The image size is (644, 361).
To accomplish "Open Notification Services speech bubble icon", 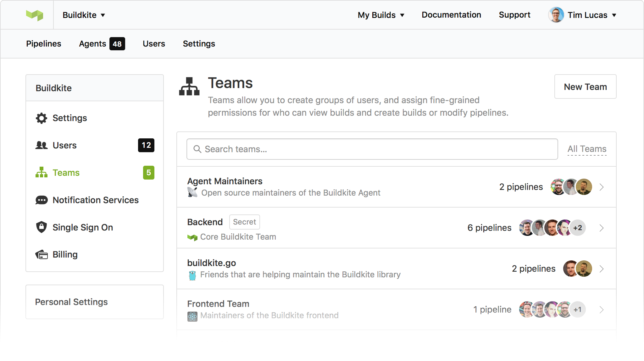I will [x=42, y=200].
